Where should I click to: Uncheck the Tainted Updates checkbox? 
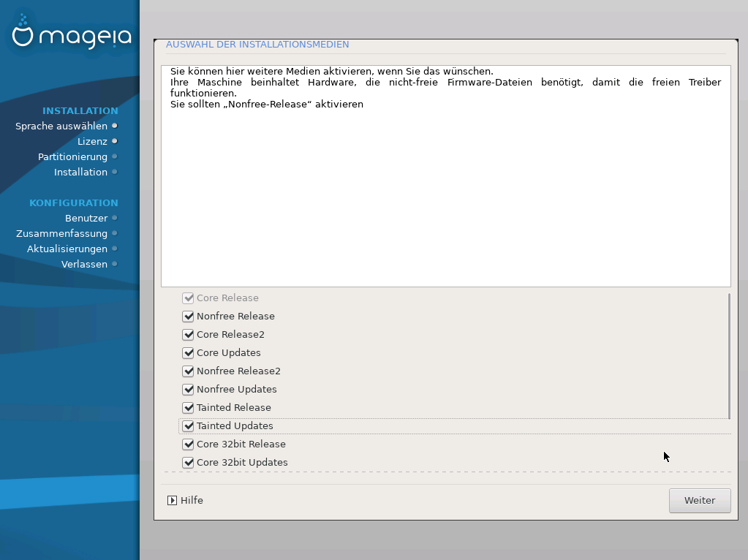pos(188,426)
